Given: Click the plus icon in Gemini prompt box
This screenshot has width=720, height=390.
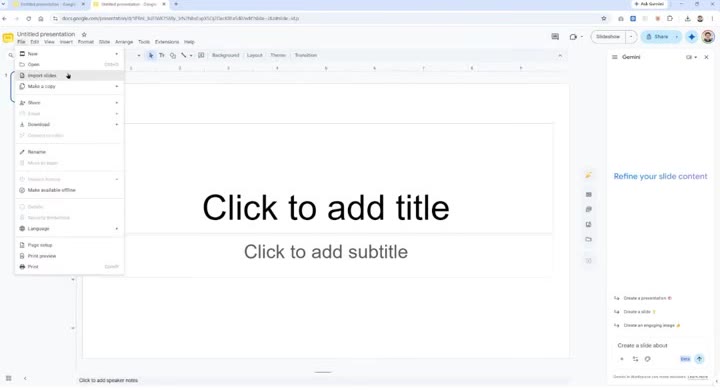Looking at the screenshot, I should pyautogui.click(x=622, y=359).
